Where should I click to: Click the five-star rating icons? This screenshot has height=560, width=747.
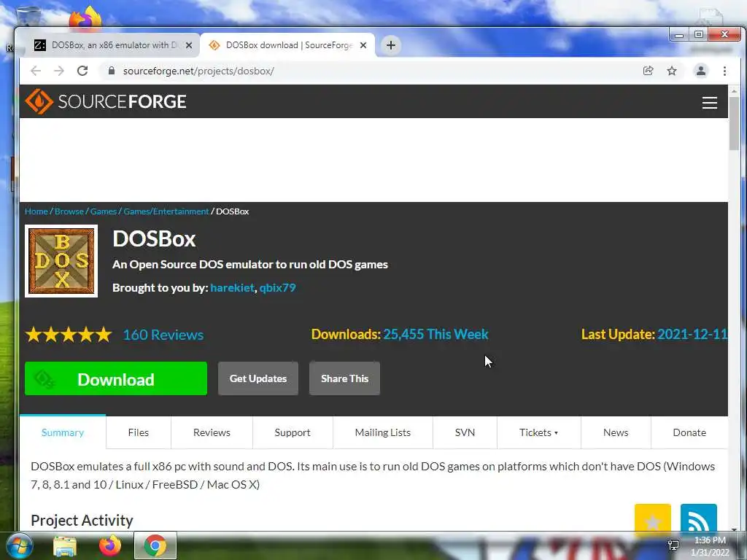click(69, 334)
